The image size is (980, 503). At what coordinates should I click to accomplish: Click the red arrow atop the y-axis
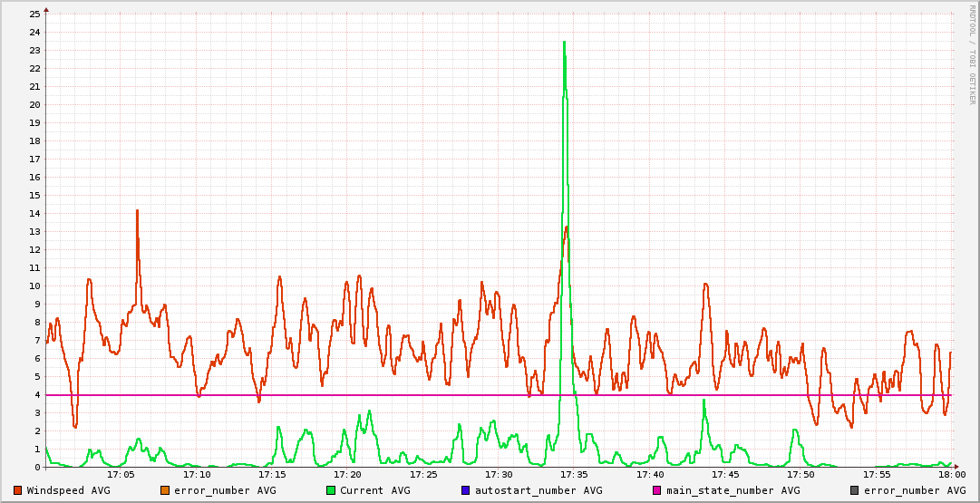46,9
